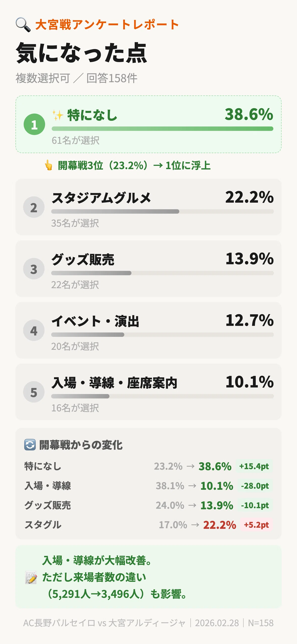Click the gray rank 5 badge
This screenshot has width=297, height=644.
[34, 392]
